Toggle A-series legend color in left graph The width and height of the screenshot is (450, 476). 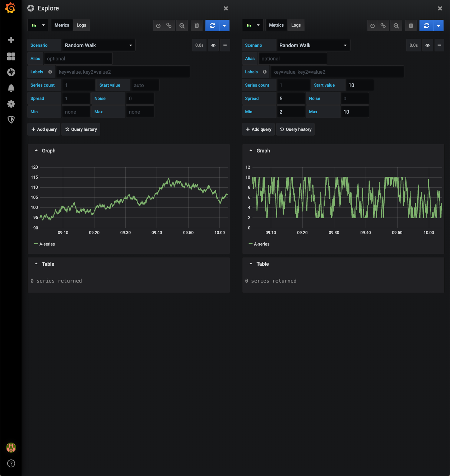[x=36, y=244]
